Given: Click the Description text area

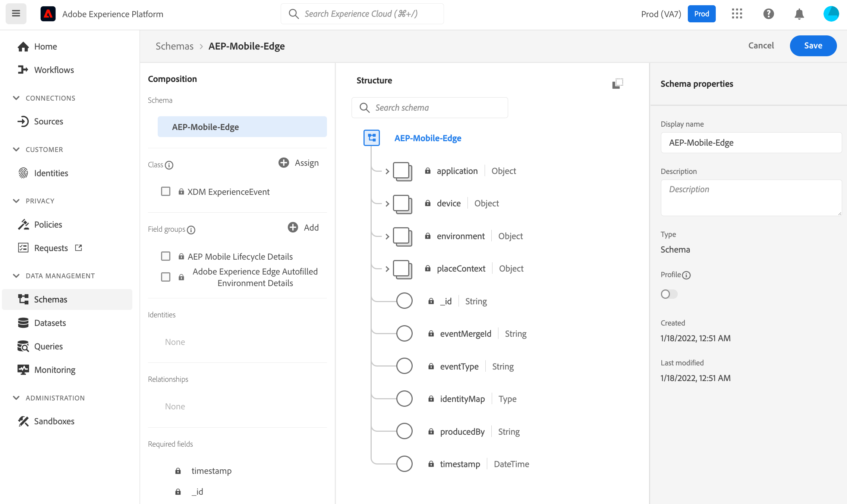Looking at the screenshot, I should 751,198.
